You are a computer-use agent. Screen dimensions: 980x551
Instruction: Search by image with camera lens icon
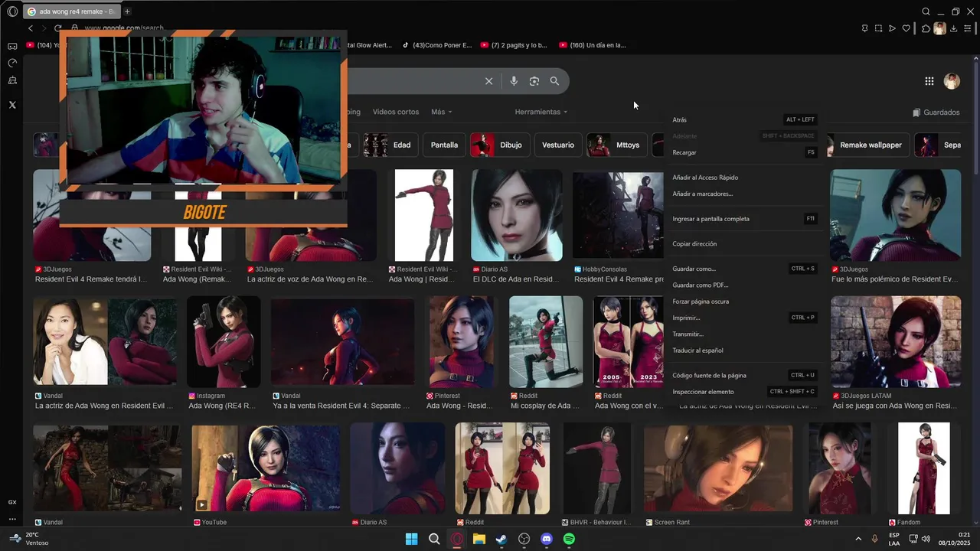click(x=534, y=81)
